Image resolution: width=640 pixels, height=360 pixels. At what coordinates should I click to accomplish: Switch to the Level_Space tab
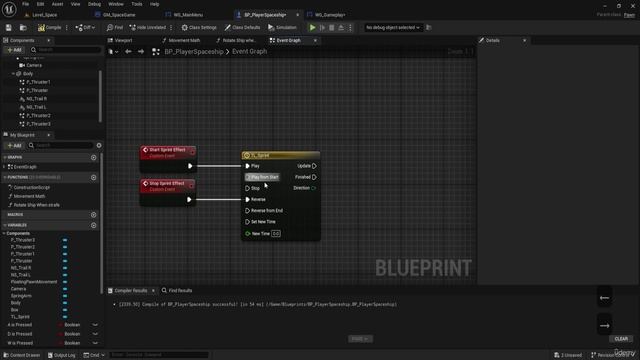44,15
